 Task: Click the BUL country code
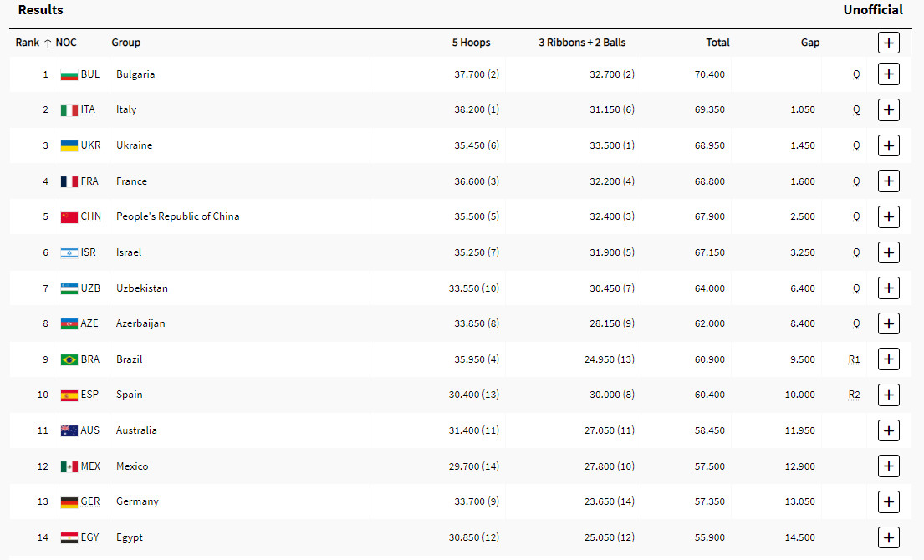pos(90,74)
